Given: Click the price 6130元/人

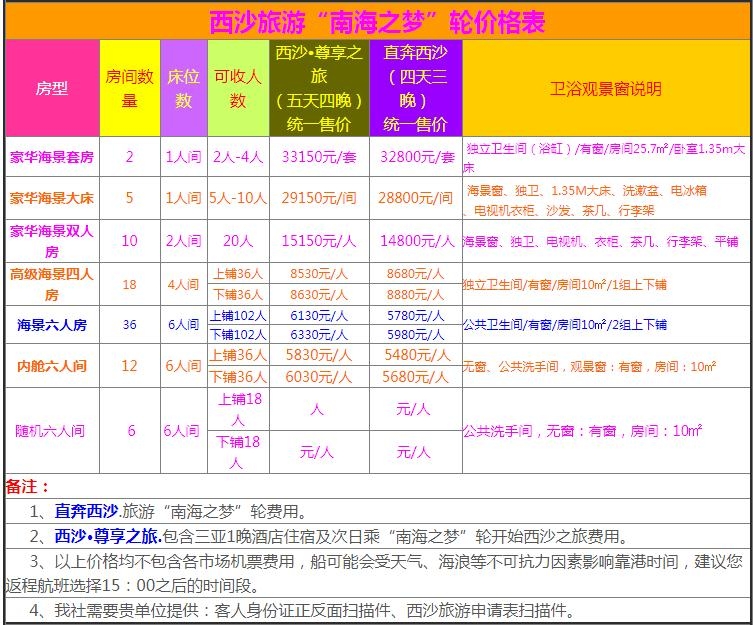Looking at the screenshot, I should [x=319, y=316].
